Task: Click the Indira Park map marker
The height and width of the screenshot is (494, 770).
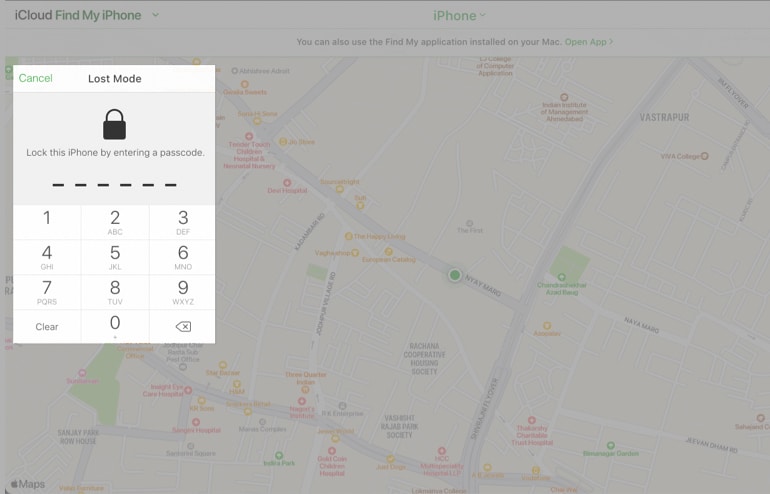Action: (x=278, y=455)
